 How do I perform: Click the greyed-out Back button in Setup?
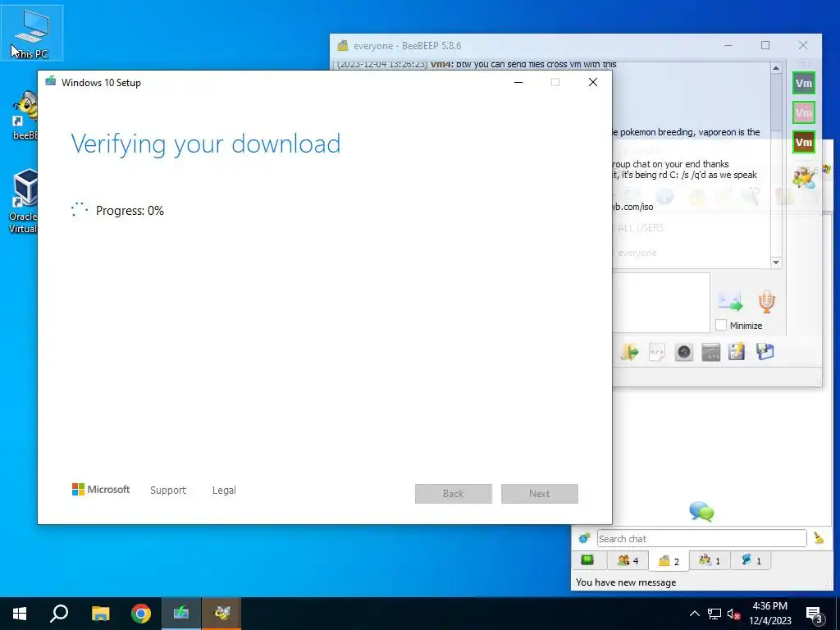pyautogui.click(x=453, y=493)
